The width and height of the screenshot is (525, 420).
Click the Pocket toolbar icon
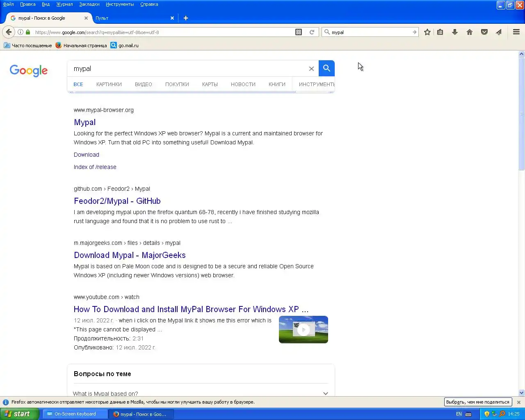484,32
